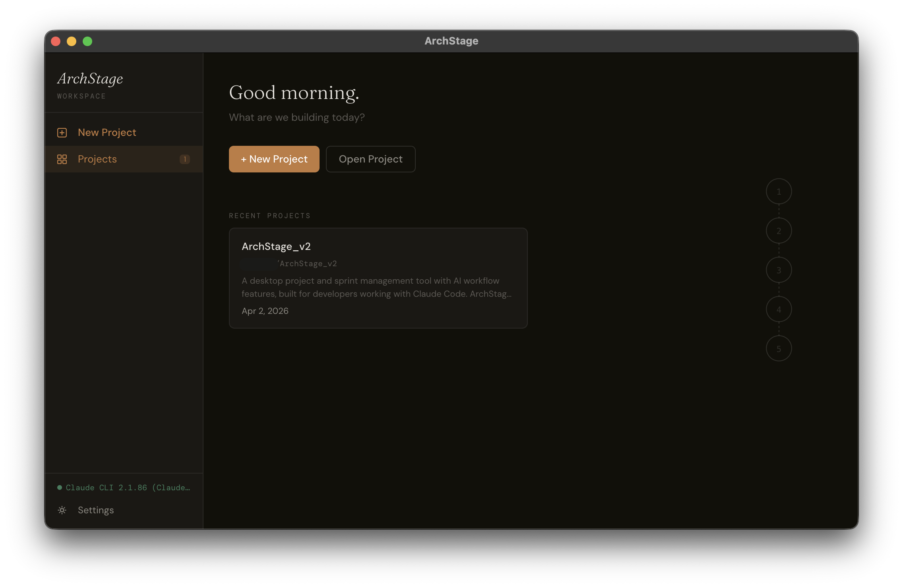Click the plus icon beside New Project
Image resolution: width=903 pixels, height=588 pixels.
point(62,132)
